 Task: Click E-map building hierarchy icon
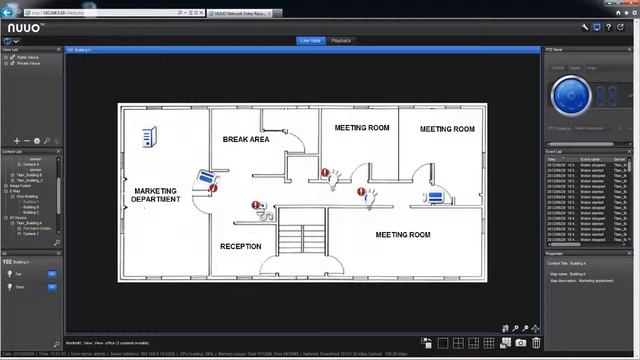(x=506, y=328)
